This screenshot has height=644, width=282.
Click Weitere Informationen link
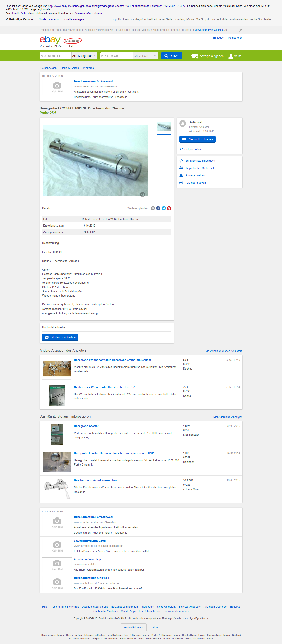click(x=88, y=14)
